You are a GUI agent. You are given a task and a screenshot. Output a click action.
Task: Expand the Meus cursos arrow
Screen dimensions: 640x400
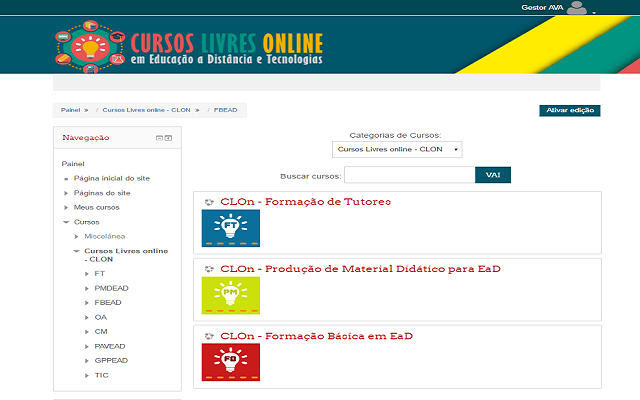pyautogui.click(x=66, y=208)
